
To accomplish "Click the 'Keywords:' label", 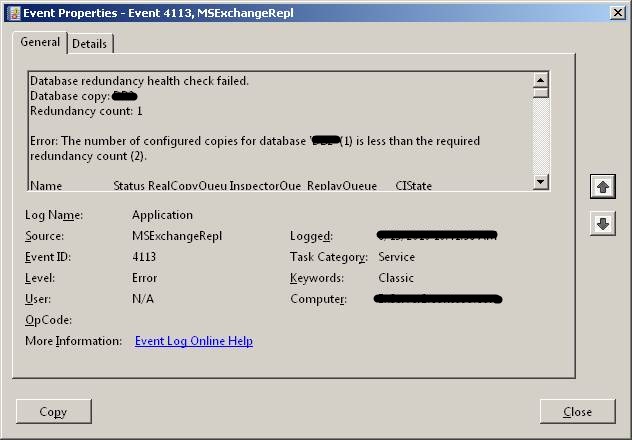I will (317, 278).
